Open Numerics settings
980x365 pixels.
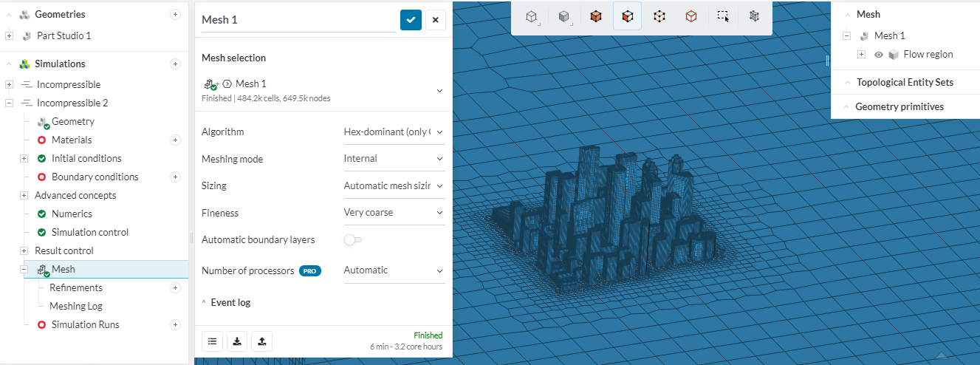pos(72,214)
